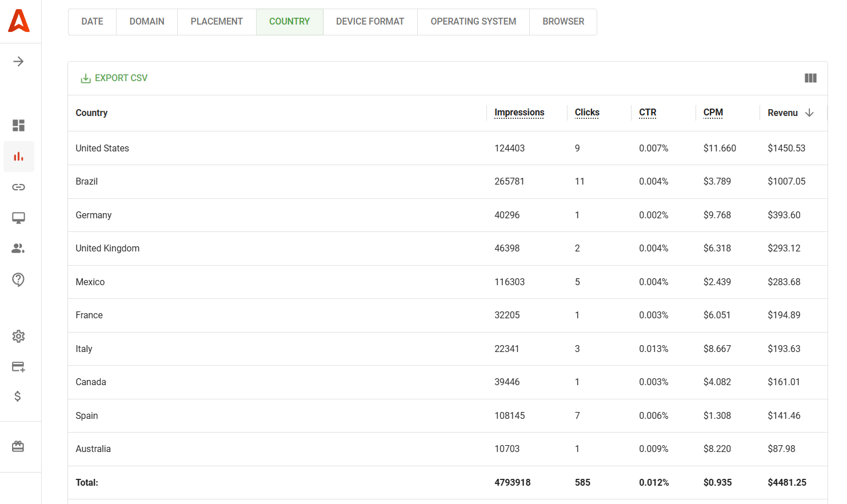Click Spain impressions 108145
847x504 pixels.
(509, 415)
